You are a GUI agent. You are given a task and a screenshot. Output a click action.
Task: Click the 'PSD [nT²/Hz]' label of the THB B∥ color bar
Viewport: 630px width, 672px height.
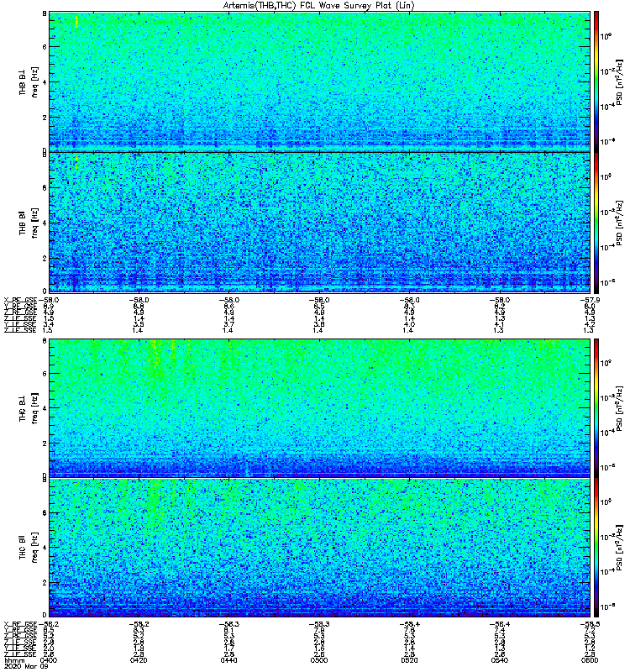pos(620,223)
